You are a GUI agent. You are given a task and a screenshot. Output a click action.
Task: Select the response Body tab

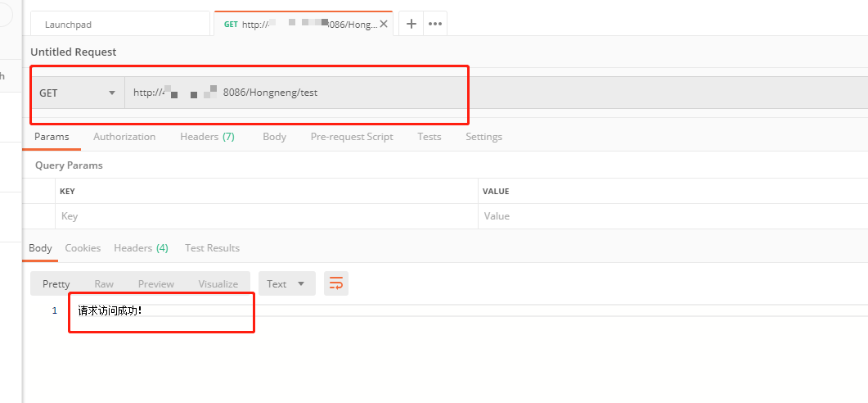pyautogui.click(x=40, y=248)
